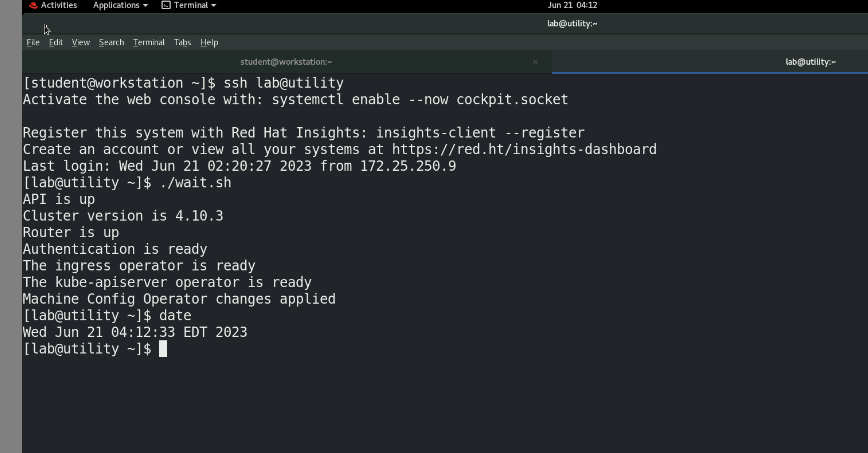The image size is (868, 453).
Task: Open the Terminal menu in menu bar
Action: (149, 42)
